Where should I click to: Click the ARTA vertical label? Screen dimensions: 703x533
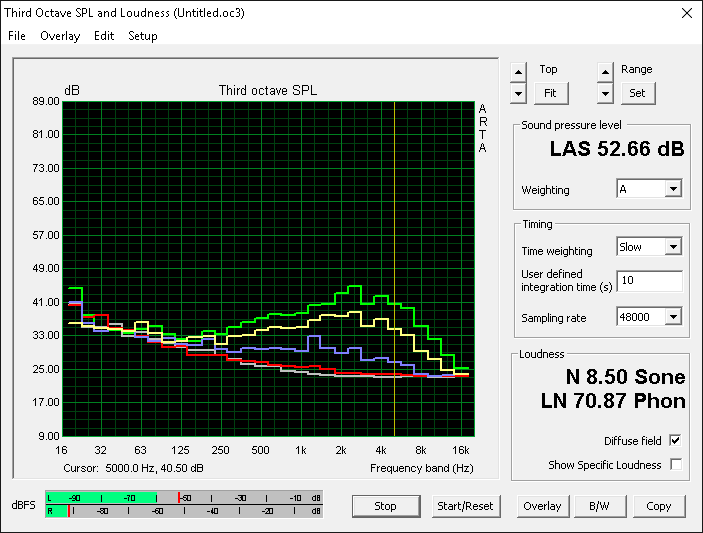coord(482,128)
